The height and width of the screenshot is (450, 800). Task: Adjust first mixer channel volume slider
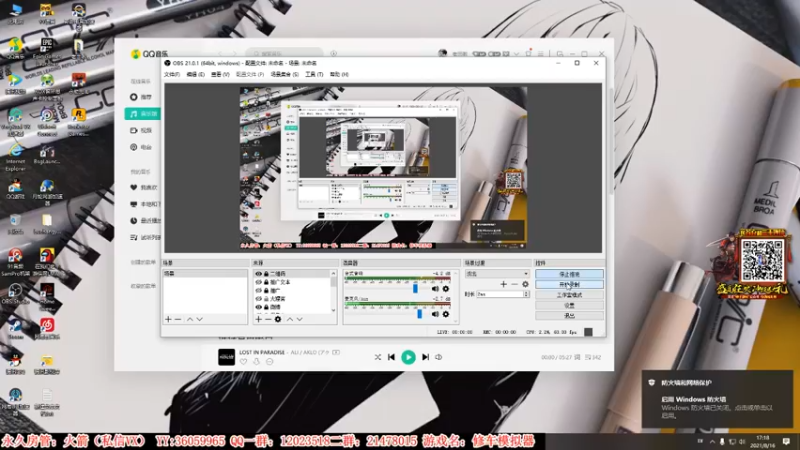pyautogui.click(x=415, y=289)
